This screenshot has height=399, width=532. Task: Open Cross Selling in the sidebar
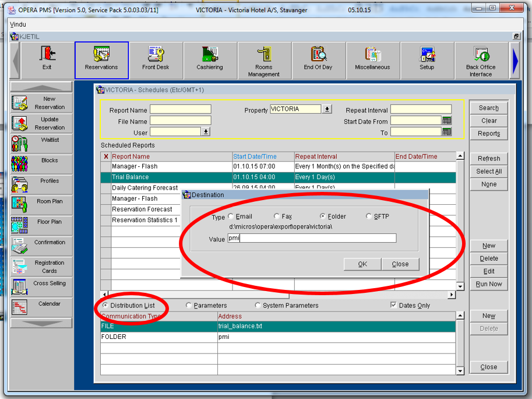41,287
